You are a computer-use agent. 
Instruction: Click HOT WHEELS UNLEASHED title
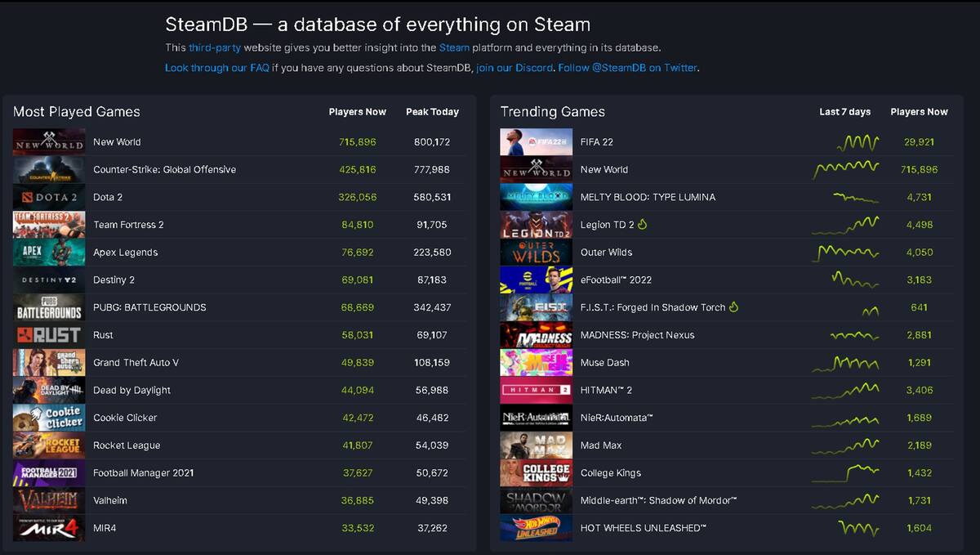point(644,528)
